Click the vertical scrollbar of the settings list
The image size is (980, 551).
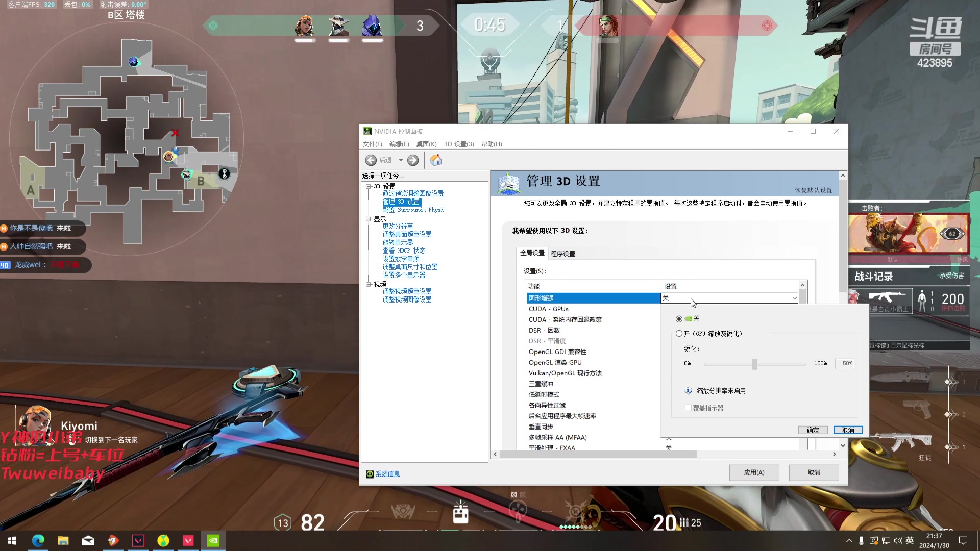(802, 296)
